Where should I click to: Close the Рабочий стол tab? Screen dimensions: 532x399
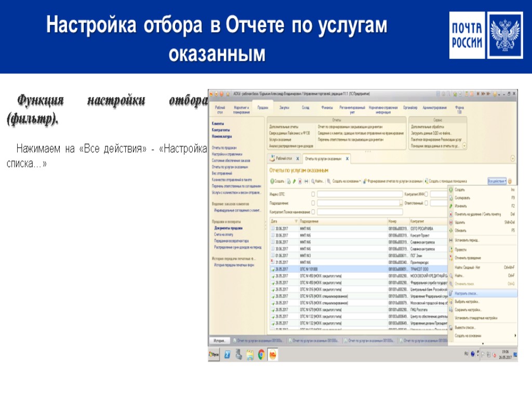tap(298, 158)
